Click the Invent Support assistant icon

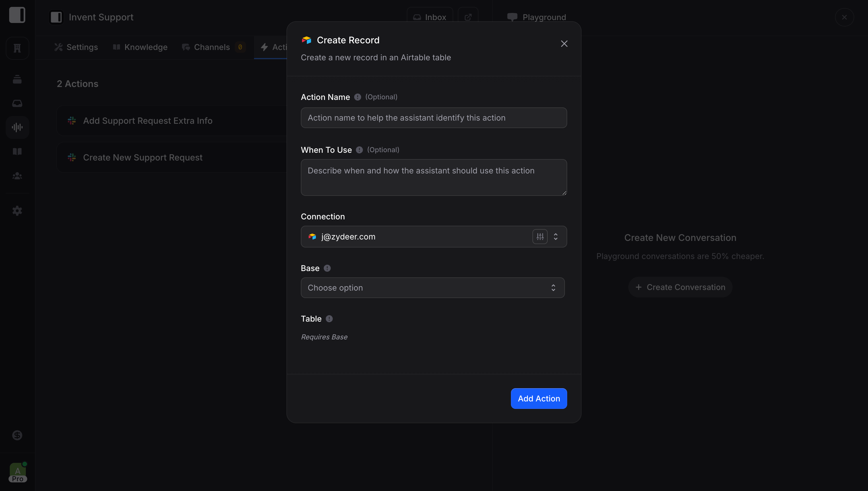56,17
